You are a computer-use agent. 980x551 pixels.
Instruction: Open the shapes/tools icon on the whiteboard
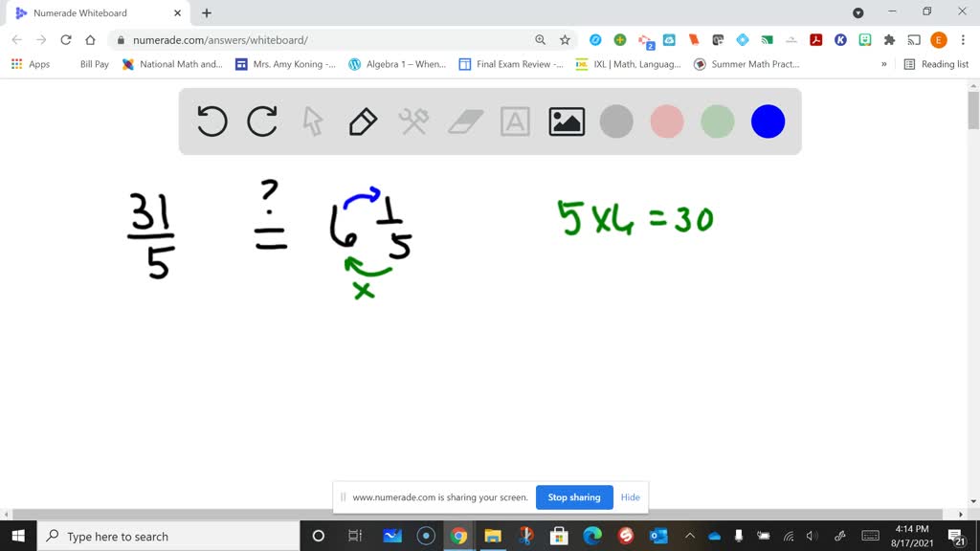tap(413, 121)
